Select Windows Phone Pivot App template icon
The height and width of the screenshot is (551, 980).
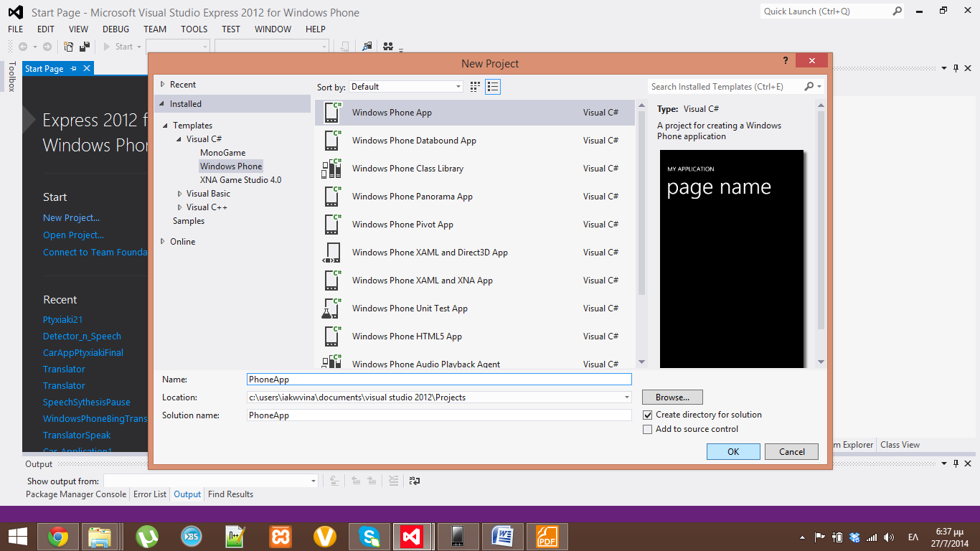pyautogui.click(x=332, y=225)
